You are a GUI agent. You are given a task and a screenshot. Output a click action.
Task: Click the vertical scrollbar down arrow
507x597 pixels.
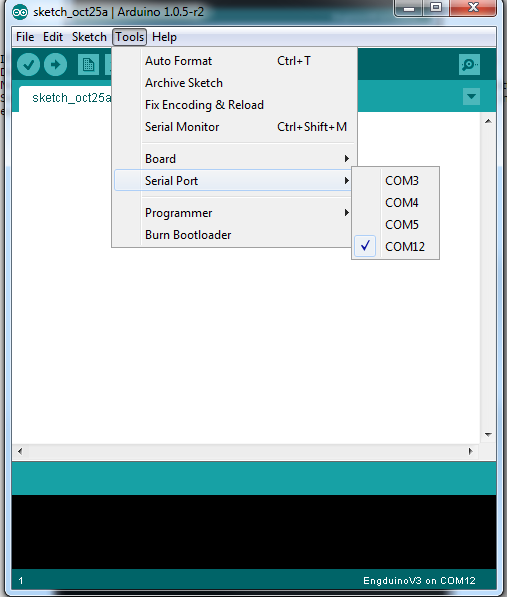[488, 434]
